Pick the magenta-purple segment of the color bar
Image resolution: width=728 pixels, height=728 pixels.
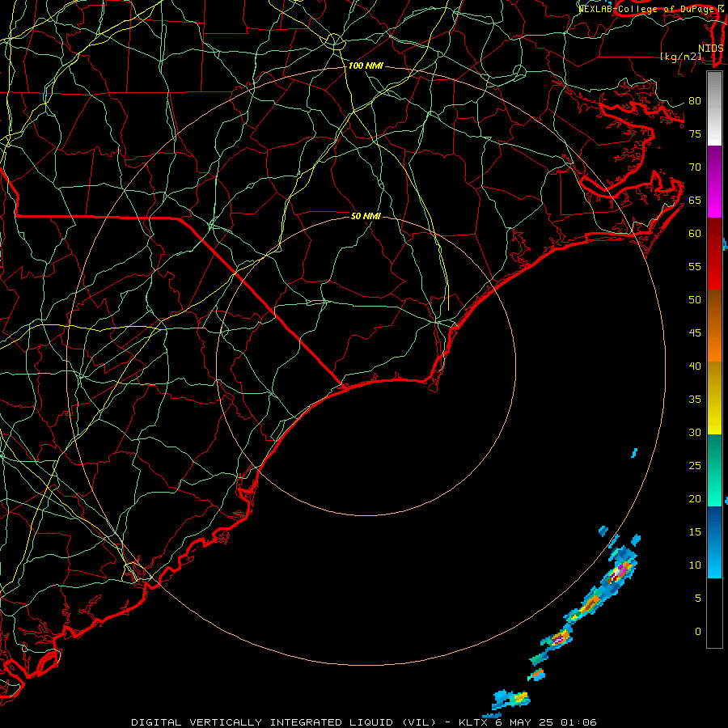coord(714,181)
